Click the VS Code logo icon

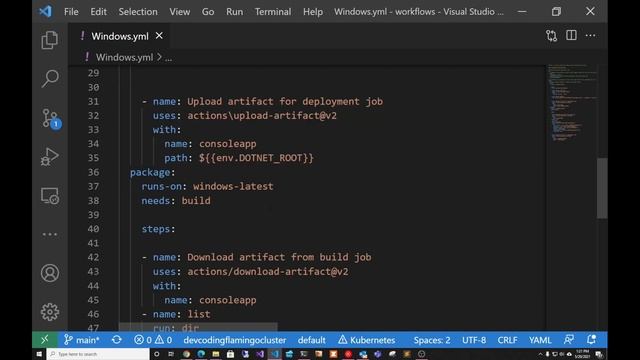[45, 11]
